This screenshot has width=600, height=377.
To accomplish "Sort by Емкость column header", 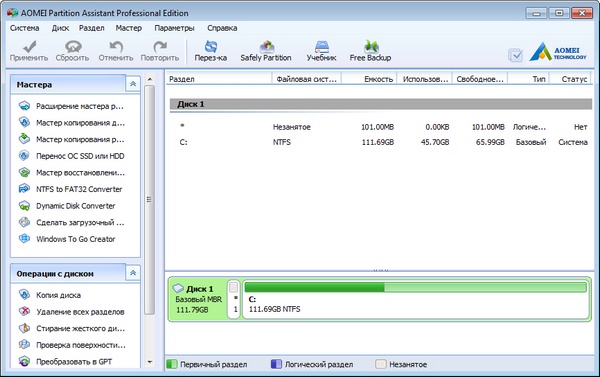I will (x=369, y=79).
